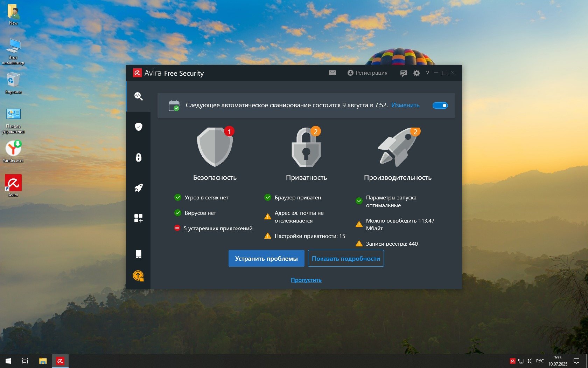The height and width of the screenshot is (368, 588).
Task: Click the feedback chat icon
Action: pyautogui.click(x=404, y=73)
